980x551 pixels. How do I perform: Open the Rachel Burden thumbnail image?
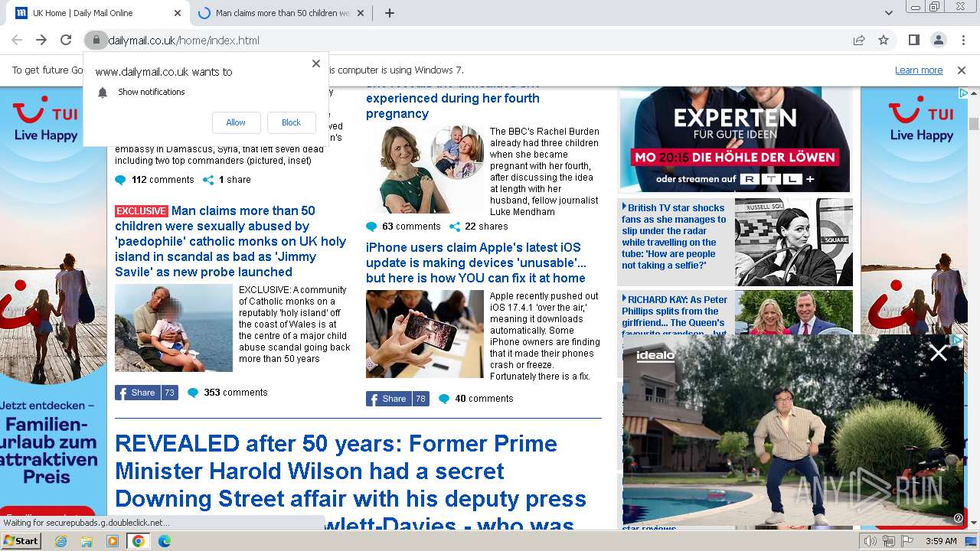[x=425, y=169]
